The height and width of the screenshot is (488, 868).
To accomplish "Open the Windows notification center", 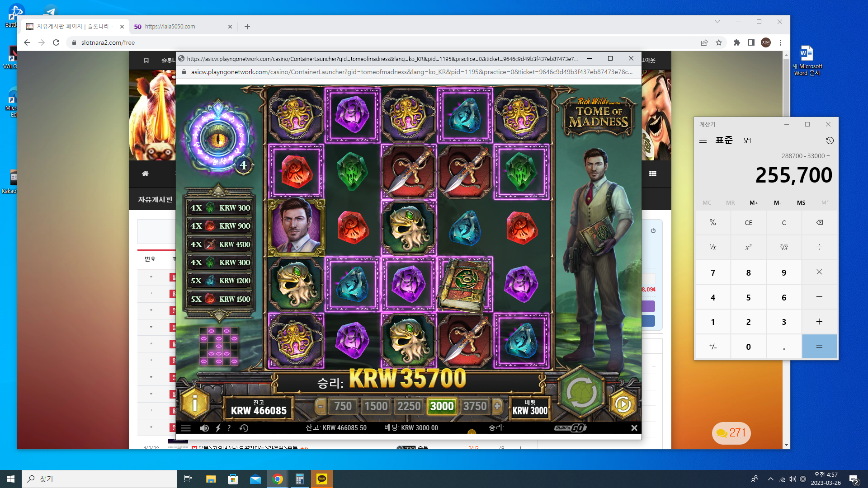I will click(854, 479).
